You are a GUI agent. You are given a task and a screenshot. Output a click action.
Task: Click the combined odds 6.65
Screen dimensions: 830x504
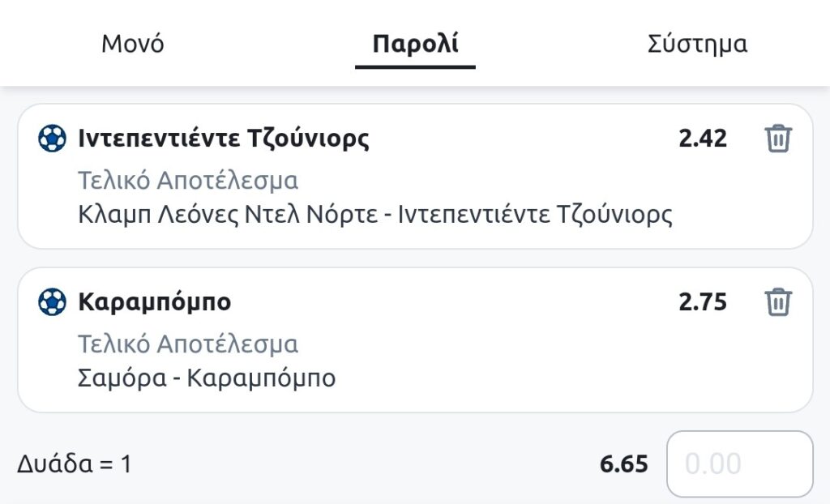[x=623, y=464]
